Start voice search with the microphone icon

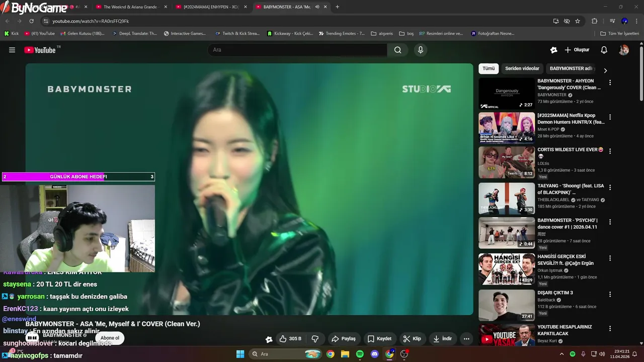click(421, 50)
